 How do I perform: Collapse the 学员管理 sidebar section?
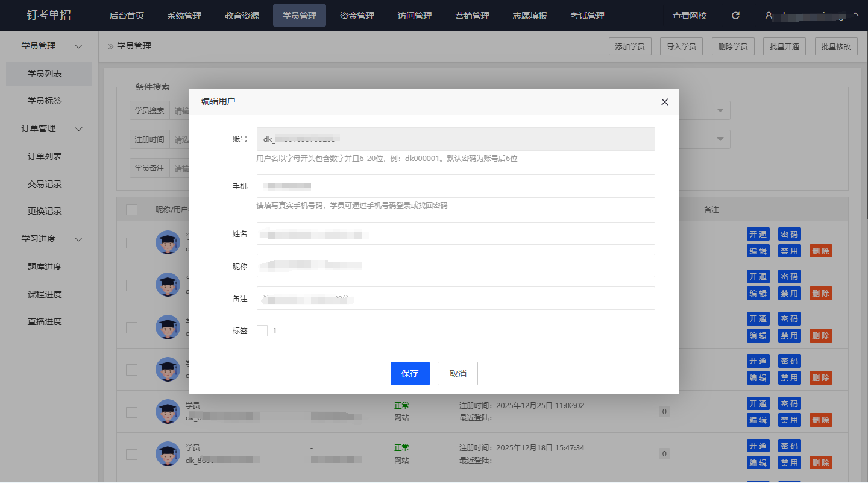point(78,46)
